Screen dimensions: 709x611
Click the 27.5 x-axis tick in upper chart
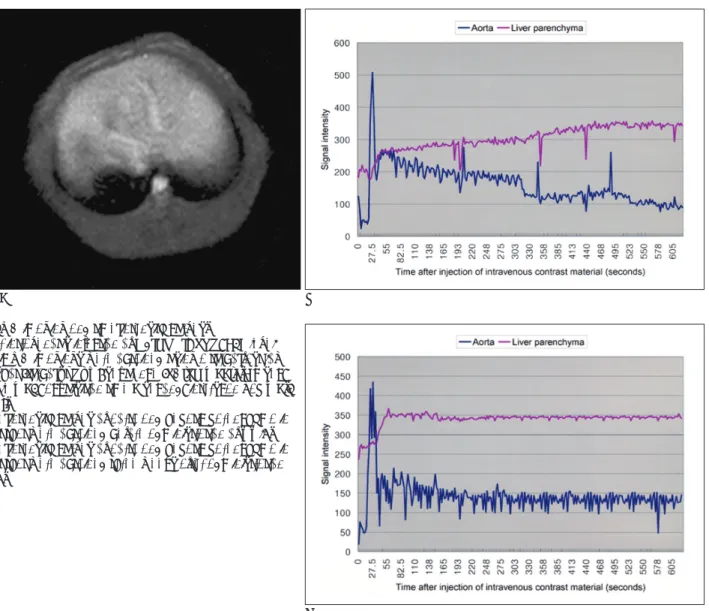pyautogui.click(x=373, y=253)
